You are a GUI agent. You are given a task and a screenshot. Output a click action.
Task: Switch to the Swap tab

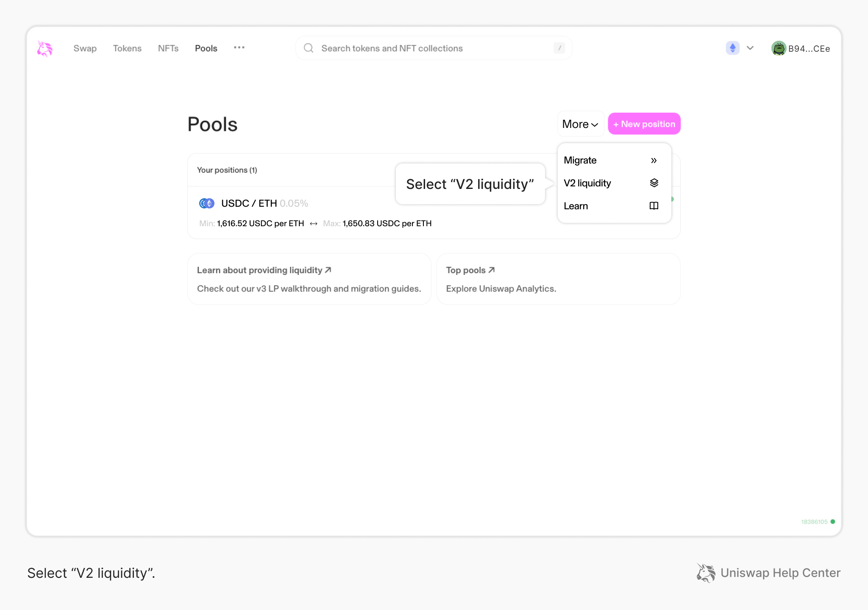click(x=85, y=48)
